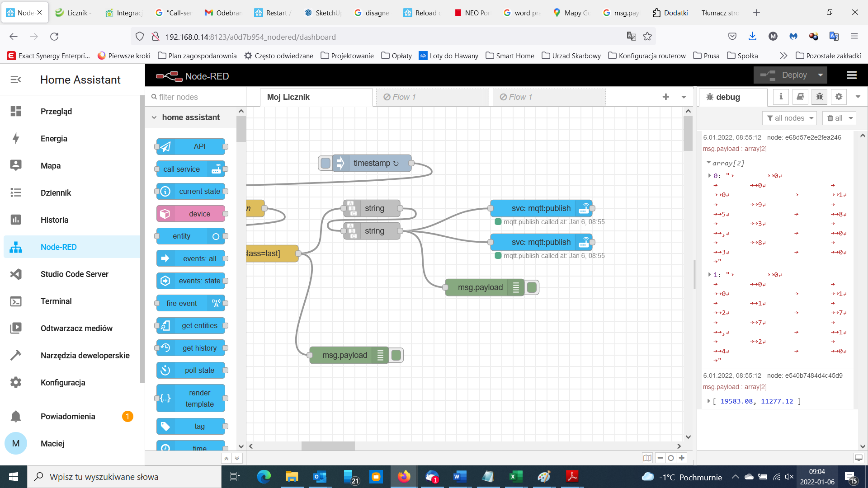The height and width of the screenshot is (488, 868).
Task: Collapse all palette categories
Action: (226, 458)
